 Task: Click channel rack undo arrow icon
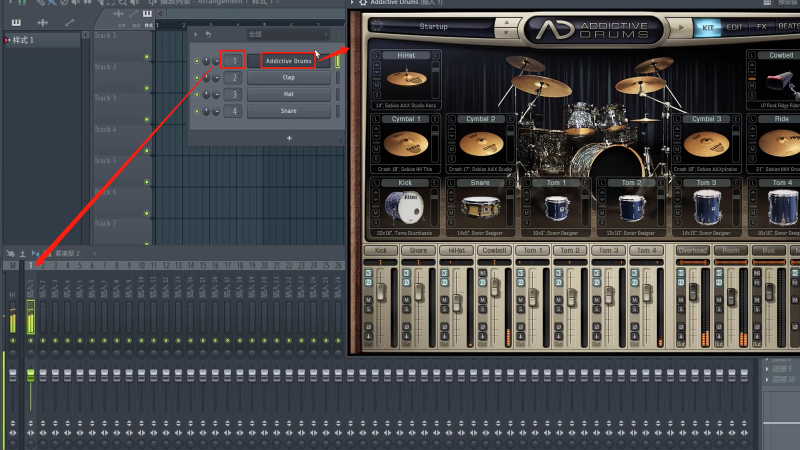pos(208,34)
